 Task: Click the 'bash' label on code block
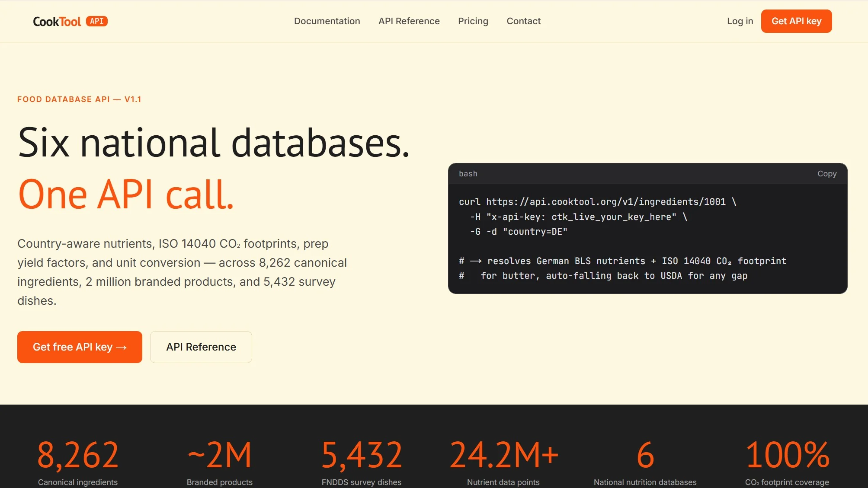point(468,174)
